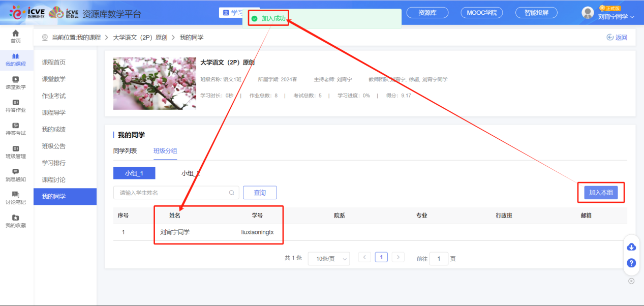
Task: Open 讨论笔记 sidebar icon
Action: (x=16, y=198)
